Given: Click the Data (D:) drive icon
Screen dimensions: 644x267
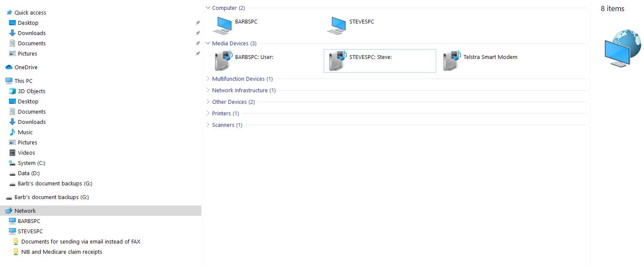Looking at the screenshot, I should click(x=12, y=173).
